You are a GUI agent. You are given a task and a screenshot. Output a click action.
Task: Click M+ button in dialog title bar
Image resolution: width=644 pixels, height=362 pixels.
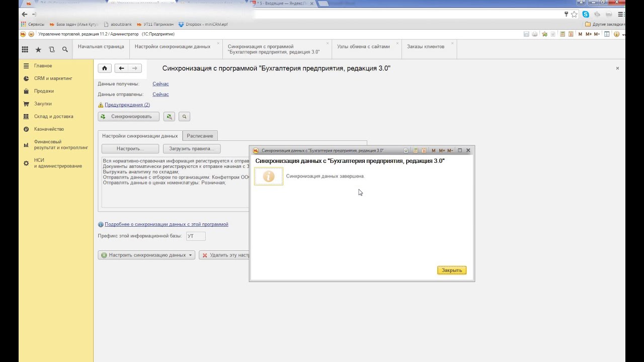(442, 150)
